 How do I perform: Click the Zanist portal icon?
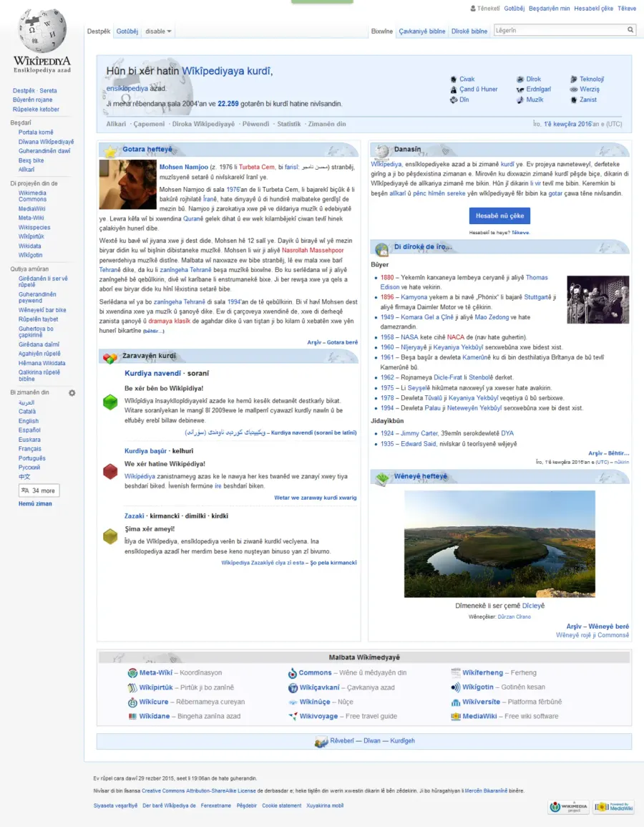point(573,100)
